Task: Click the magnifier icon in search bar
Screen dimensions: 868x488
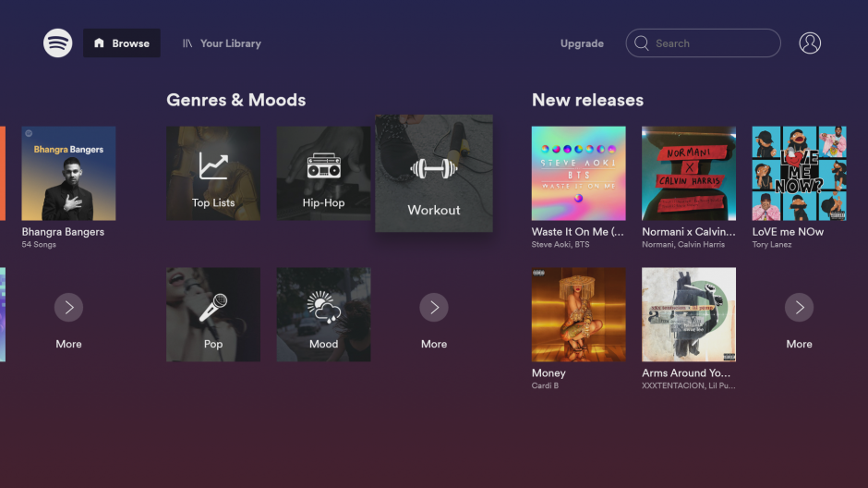Action: pos(642,43)
